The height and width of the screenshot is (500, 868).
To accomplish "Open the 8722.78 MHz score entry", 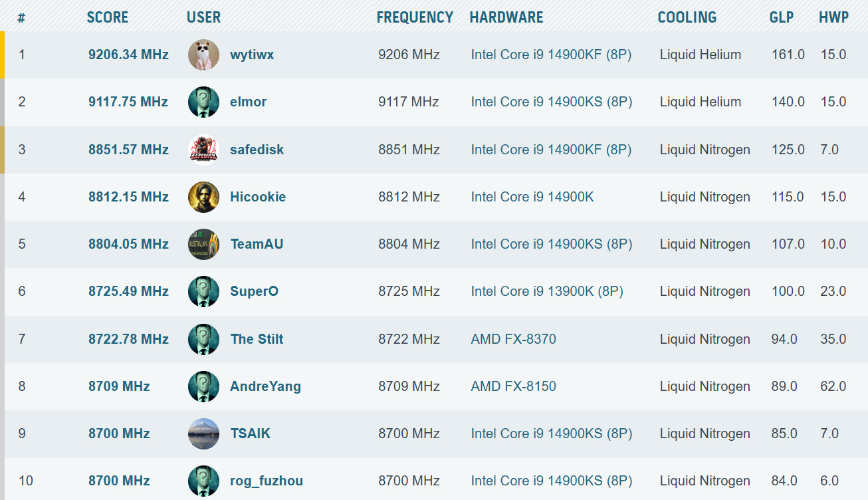I will click(x=128, y=339).
